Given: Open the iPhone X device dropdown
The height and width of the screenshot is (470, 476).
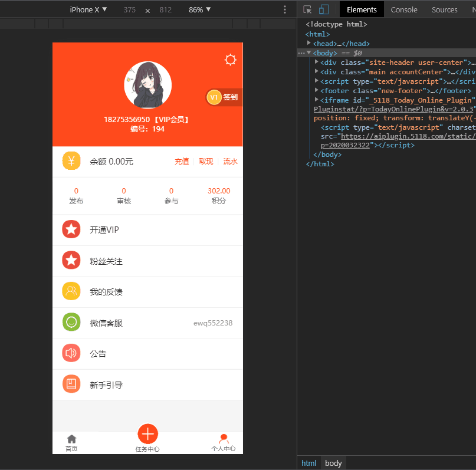Looking at the screenshot, I should pos(88,9).
